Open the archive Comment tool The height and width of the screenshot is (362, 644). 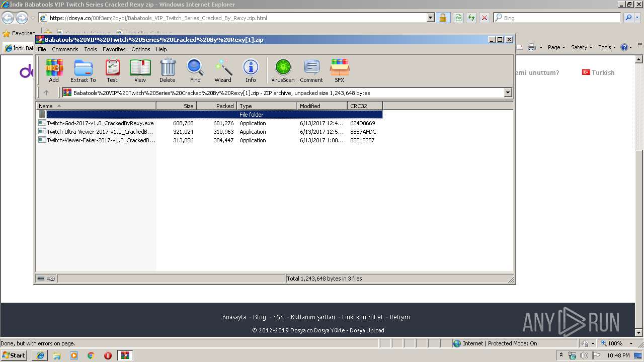pyautogui.click(x=311, y=71)
